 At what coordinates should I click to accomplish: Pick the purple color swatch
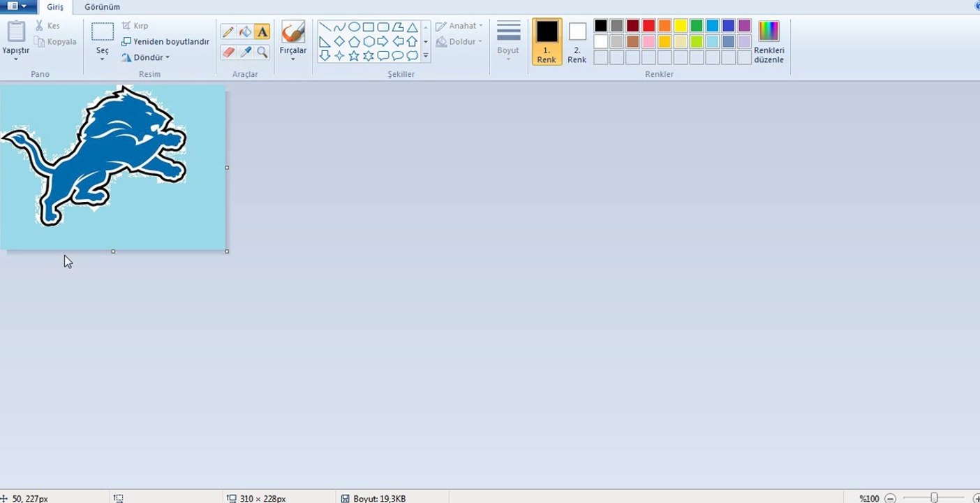coord(745,26)
